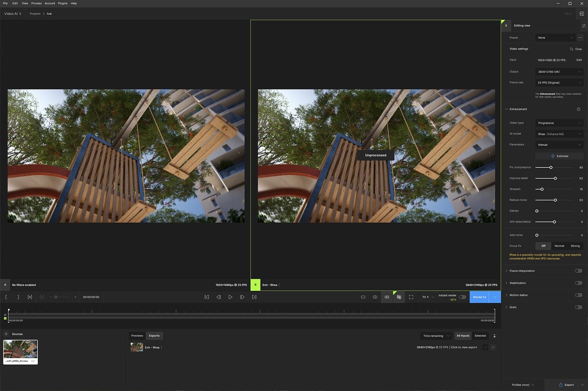The width and height of the screenshot is (588, 391).
Task: Click Render 5s button
Action: coord(480,297)
